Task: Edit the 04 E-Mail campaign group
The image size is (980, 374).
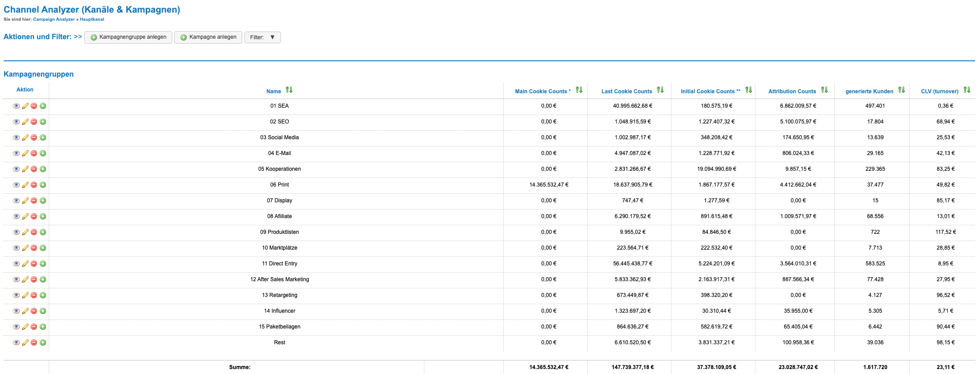Action: (x=25, y=153)
